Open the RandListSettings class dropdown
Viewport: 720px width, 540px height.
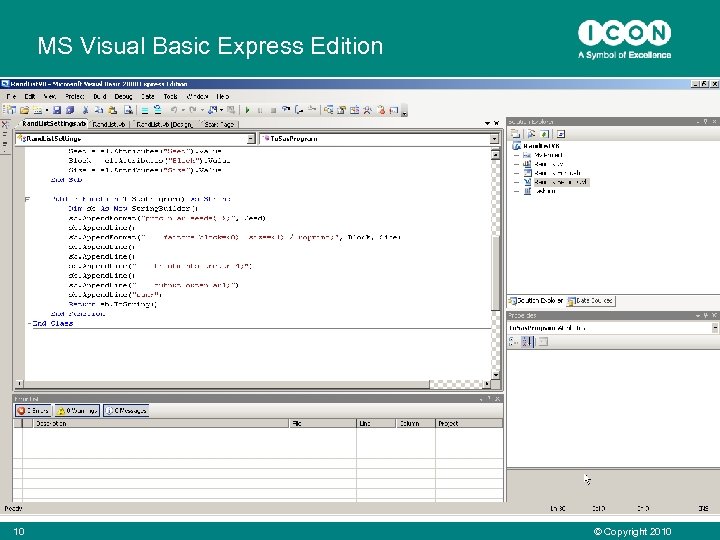[251, 139]
